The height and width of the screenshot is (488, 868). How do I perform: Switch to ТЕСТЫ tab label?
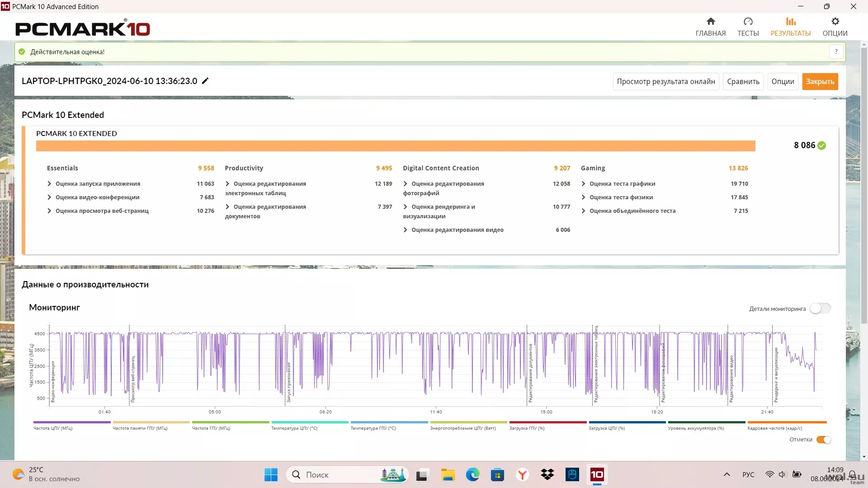coord(748,33)
